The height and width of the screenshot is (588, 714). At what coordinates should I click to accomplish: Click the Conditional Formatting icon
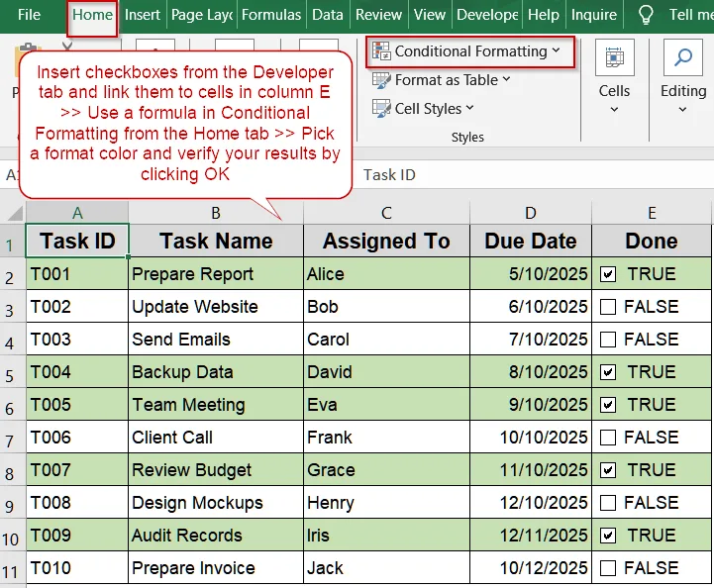381,50
